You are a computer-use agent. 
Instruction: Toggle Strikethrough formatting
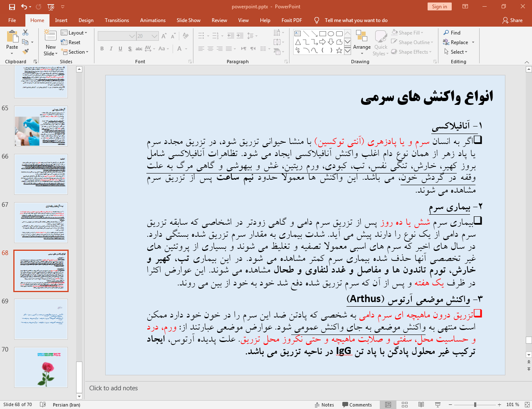coord(139,49)
